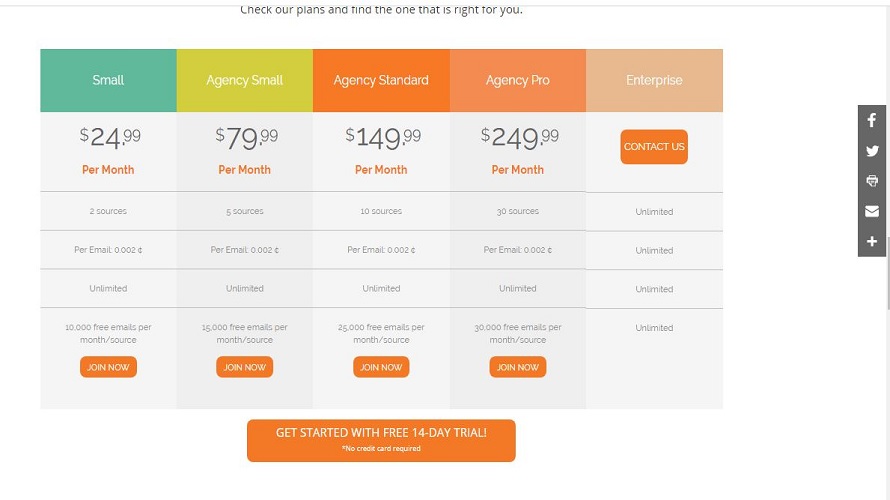
Task: Choose the Agency Standard header
Action: coord(381,80)
